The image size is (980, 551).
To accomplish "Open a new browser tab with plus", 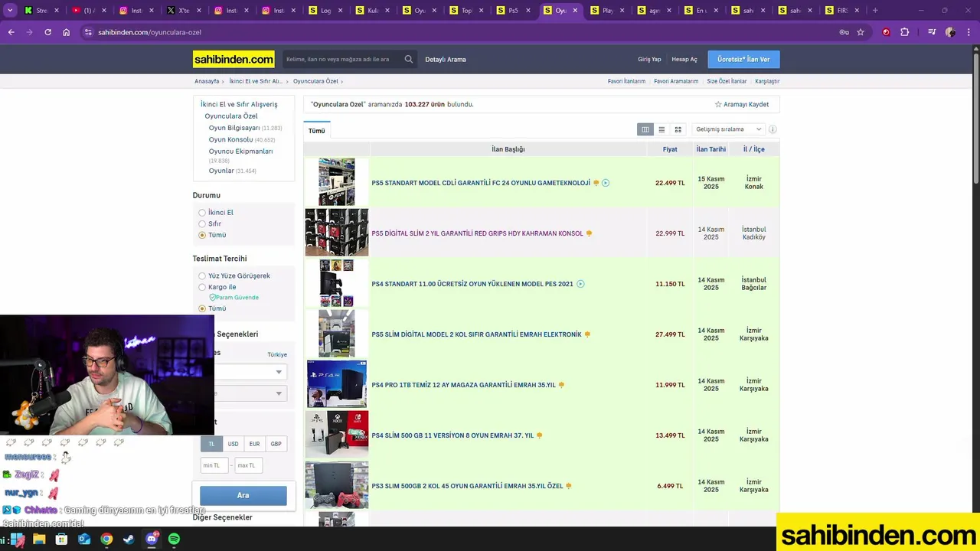I will 875,11.
